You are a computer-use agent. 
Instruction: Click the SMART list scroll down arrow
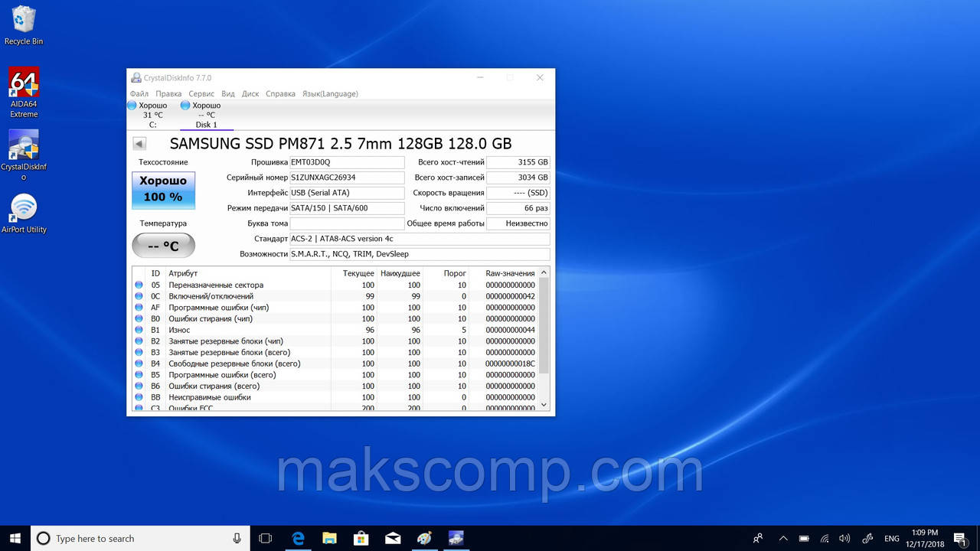pyautogui.click(x=544, y=405)
